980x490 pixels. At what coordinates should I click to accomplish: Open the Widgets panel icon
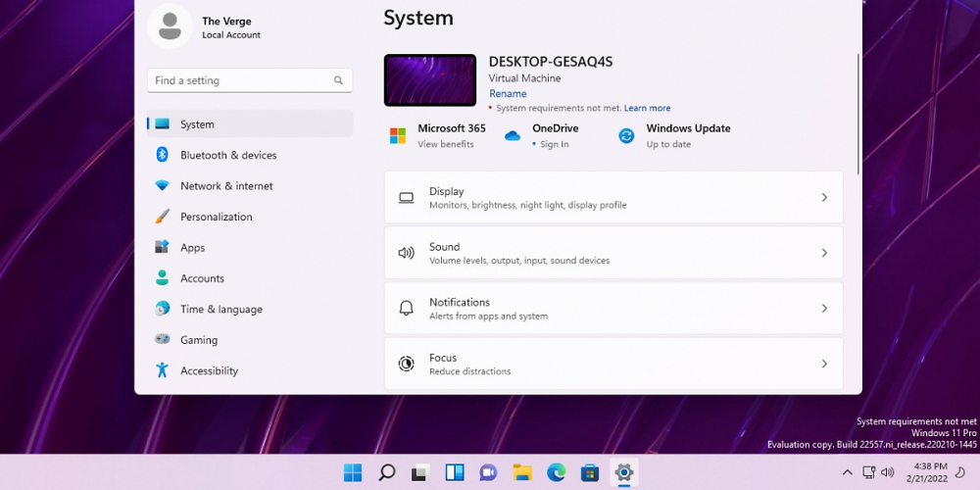click(455, 472)
